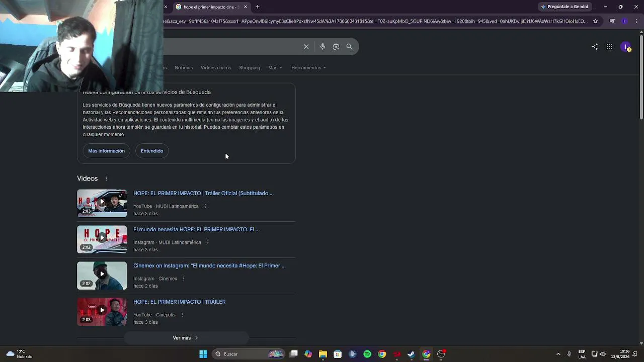Open Spotify from the taskbar
The height and width of the screenshot is (362, 644).
point(367,354)
